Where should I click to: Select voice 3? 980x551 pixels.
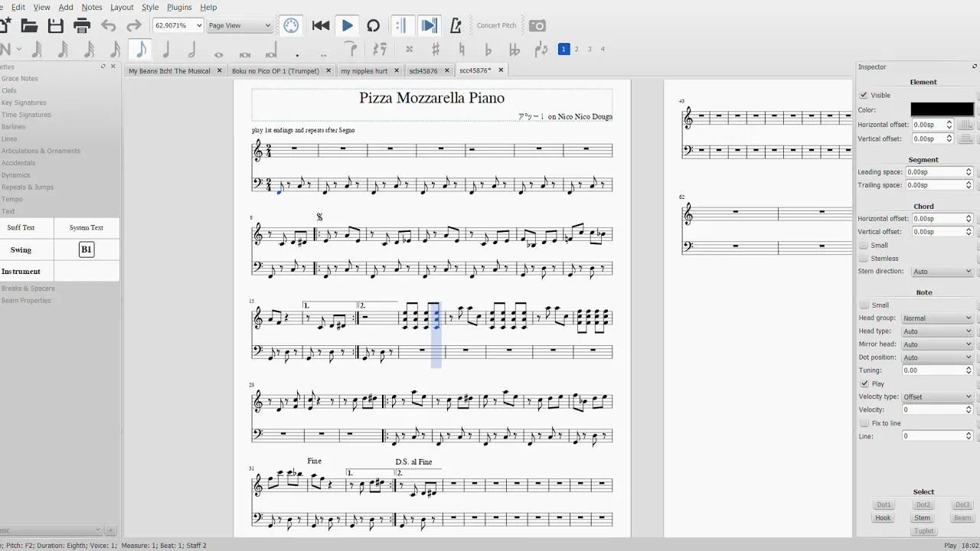[590, 49]
